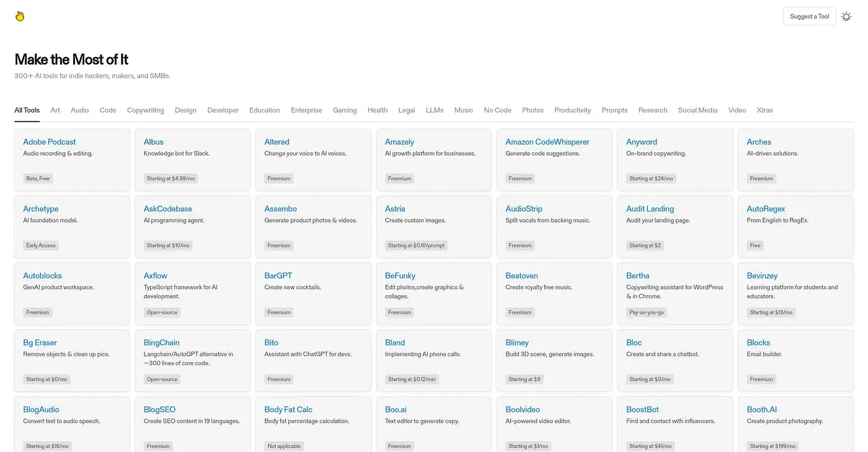Click the yellow logo icon at top left
Viewport: 868px width, 452px height.
20,16
